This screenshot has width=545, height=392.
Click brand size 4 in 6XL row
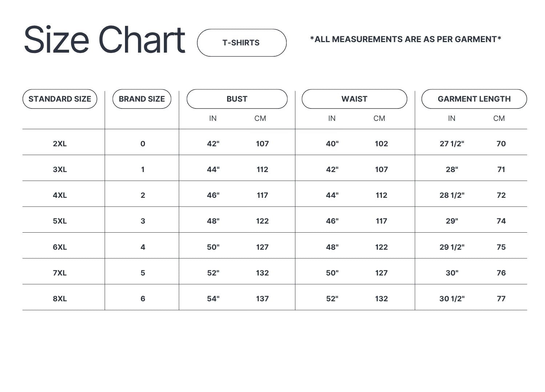(x=143, y=247)
